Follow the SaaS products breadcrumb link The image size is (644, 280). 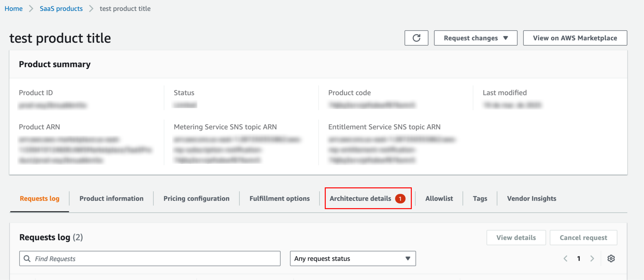pos(61,9)
